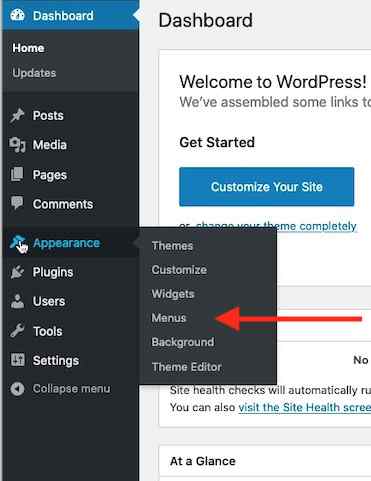Select Themes in the Appearance flyout
Viewport: 371px width, 481px height.
tap(172, 246)
